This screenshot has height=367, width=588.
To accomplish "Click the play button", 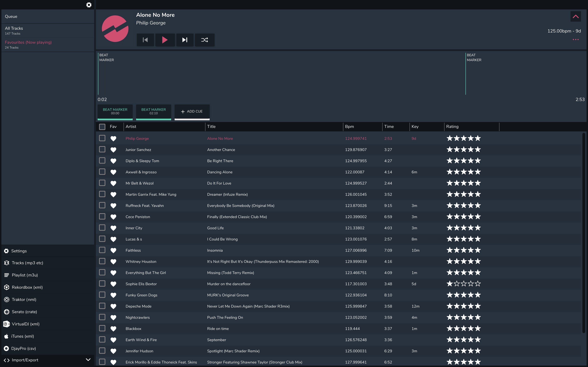I will [165, 40].
